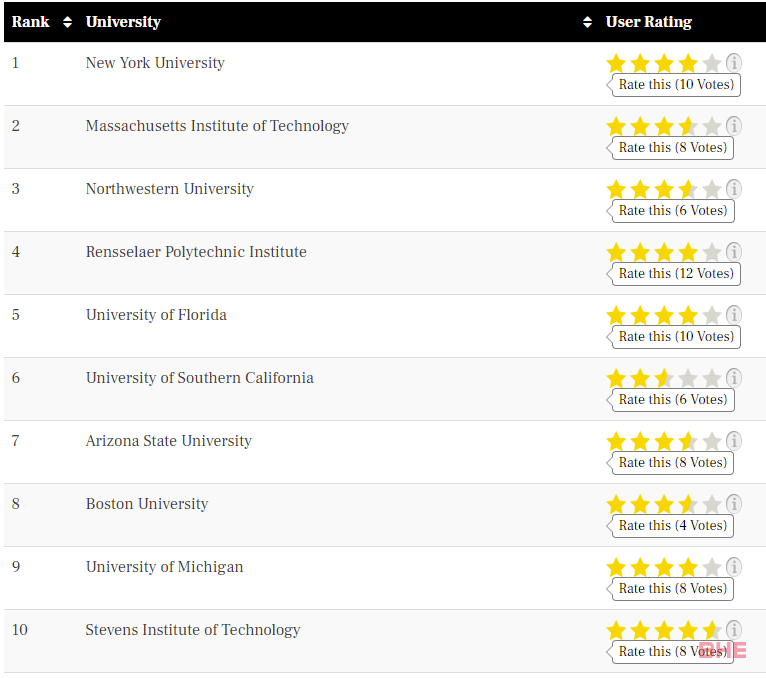Open rating info icon for New York University
The width and height of the screenshot is (766, 678).
(x=733, y=63)
